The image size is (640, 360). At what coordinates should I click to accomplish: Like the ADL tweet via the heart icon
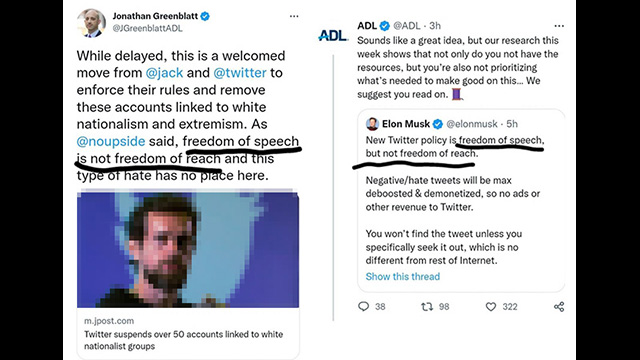[x=491, y=307]
